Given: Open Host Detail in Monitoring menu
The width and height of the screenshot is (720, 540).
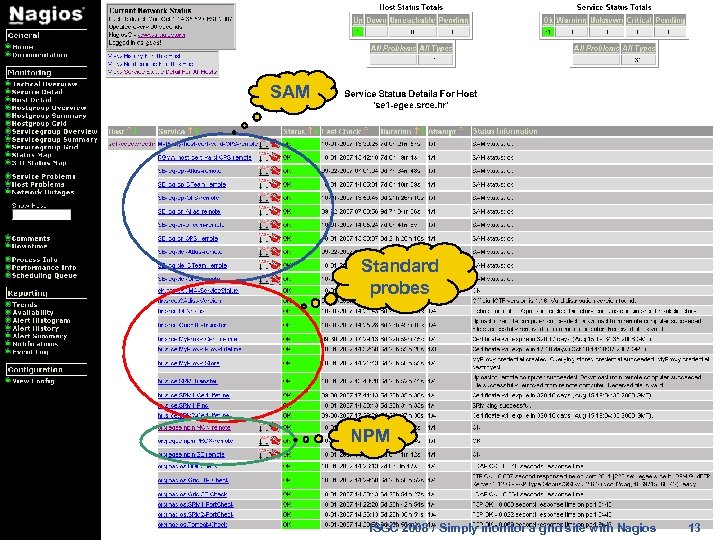Looking at the screenshot, I should tap(31, 100).
